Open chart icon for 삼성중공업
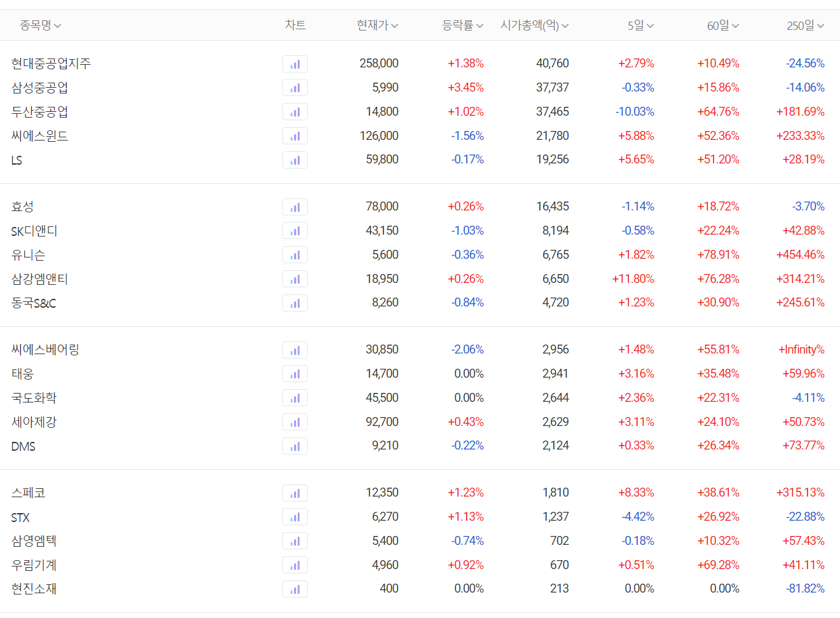 click(295, 88)
